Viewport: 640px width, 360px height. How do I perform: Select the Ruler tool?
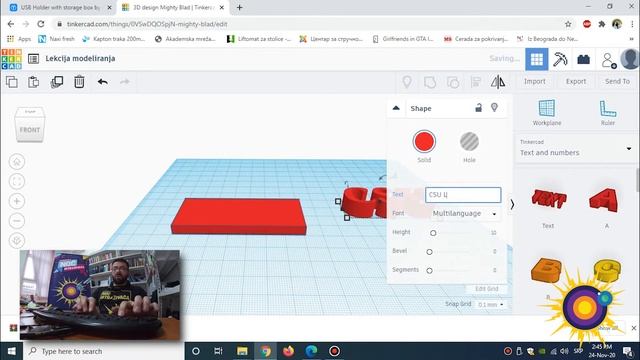pyautogui.click(x=607, y=113)
